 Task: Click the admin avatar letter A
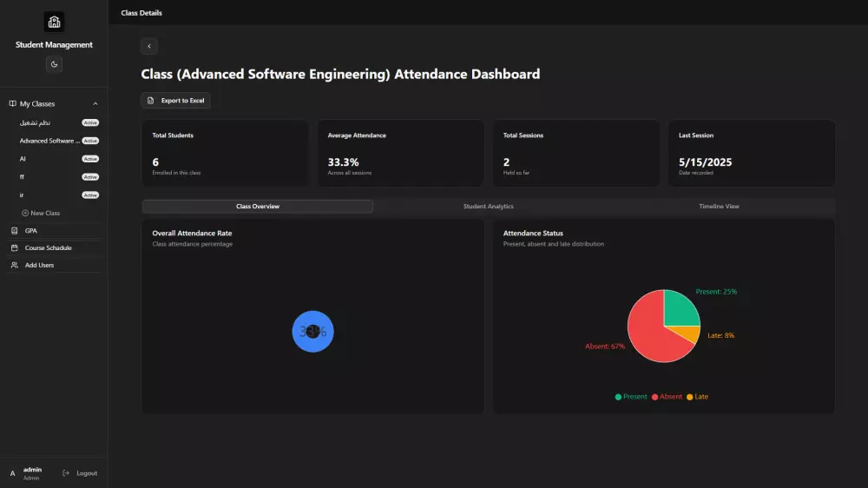[x=13, y=473]
